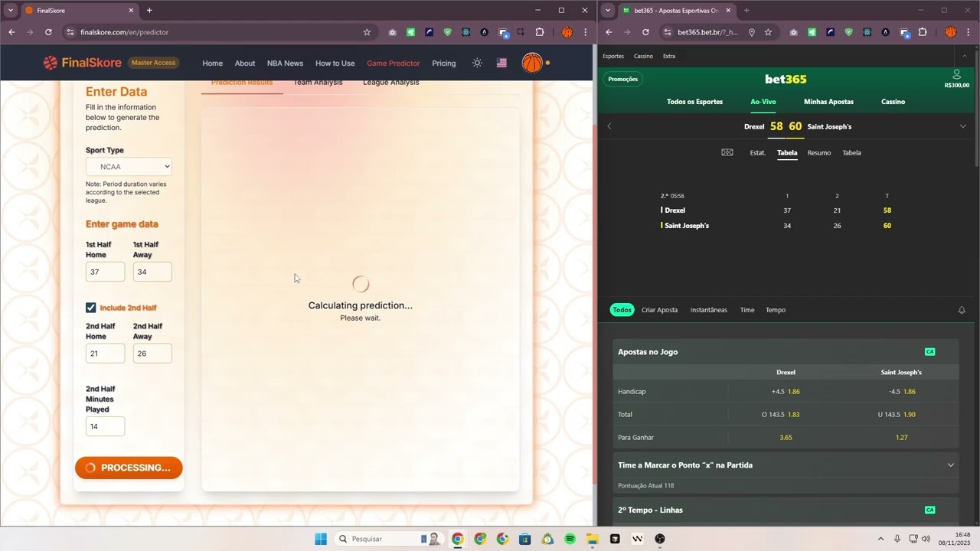The height and width of the screenshot is (551, 980).
Task: Click the 2nd Half Minutes Played field
Action: [105, 426]
